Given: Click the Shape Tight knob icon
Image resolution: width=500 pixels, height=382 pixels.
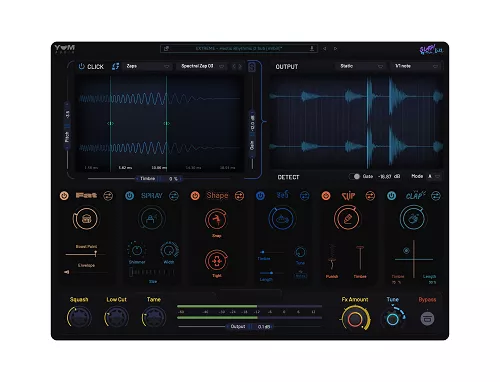Looking at the screenshot, I should (216, 261).
